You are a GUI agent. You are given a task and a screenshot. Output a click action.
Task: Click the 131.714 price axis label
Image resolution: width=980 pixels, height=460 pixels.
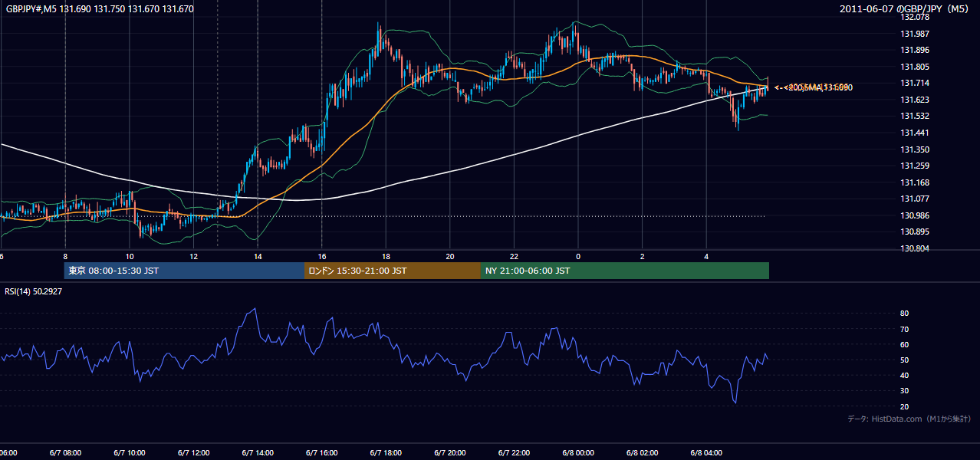[x=916, y=83]
